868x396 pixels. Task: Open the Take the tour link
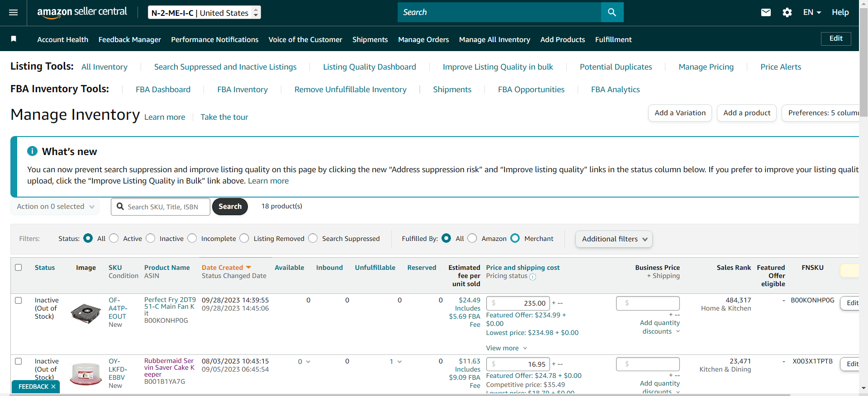coord(224,117)
